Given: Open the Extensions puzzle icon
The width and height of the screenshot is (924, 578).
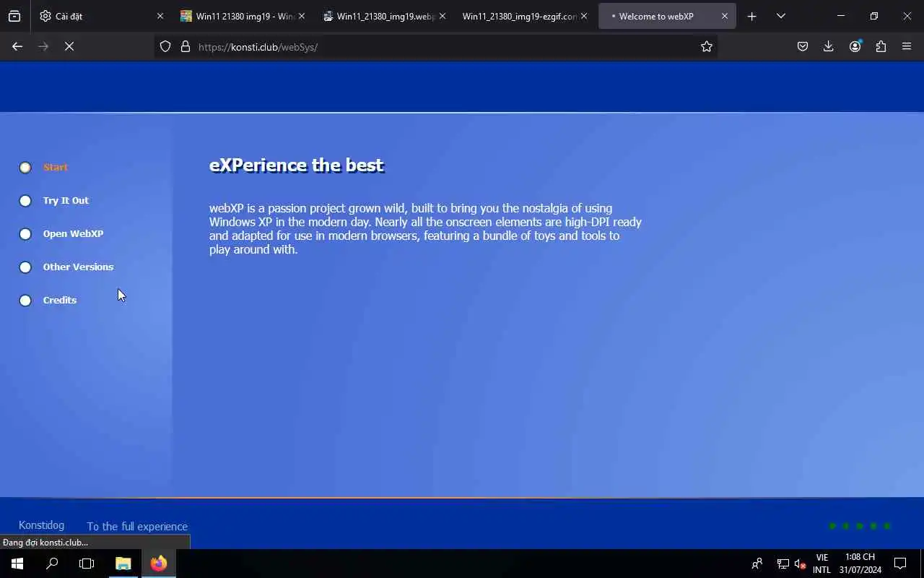Looking at the screenshot, I should [881, 46].
